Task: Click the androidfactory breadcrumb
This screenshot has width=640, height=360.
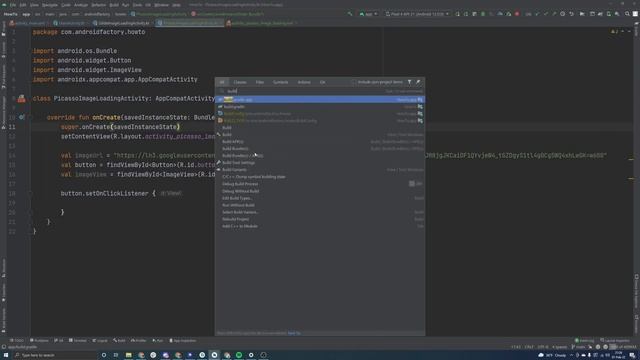Action: (97, 14)
